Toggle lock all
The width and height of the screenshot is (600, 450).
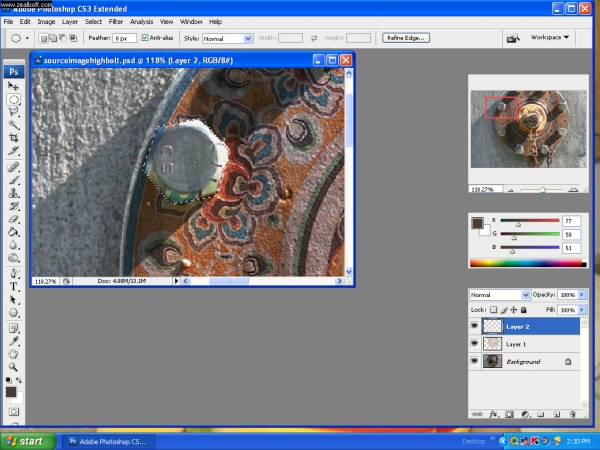coord(523,310)
